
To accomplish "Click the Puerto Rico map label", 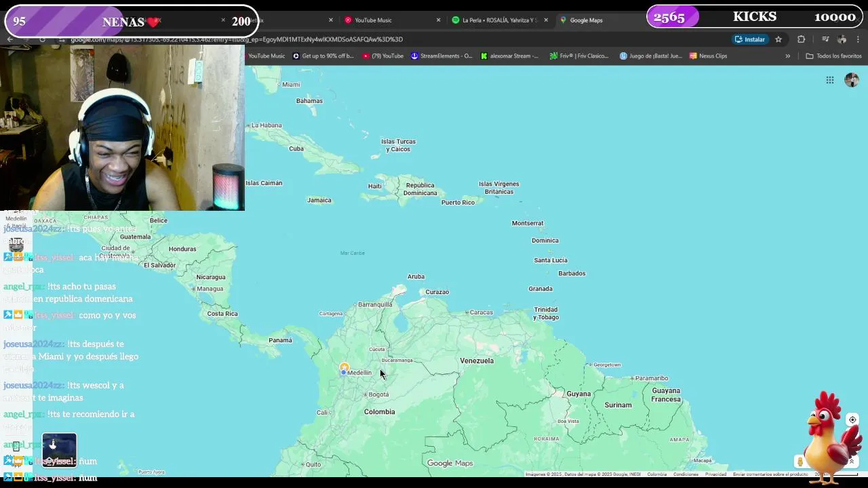I will (x=458, y=203).
